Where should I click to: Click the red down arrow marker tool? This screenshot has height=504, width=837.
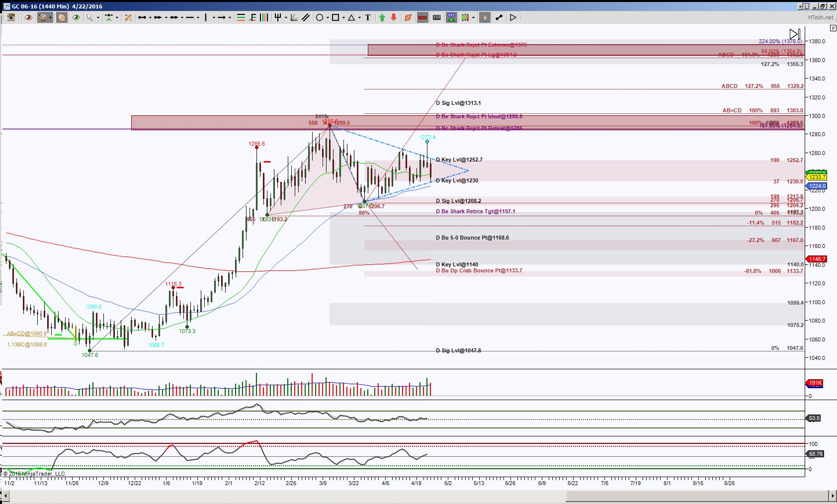tap(394, 17)
